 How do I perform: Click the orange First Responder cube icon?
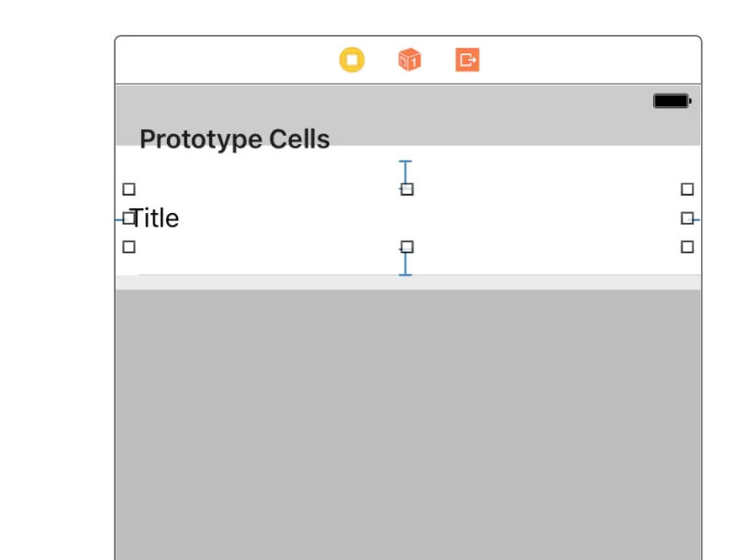tap(409, 60)
